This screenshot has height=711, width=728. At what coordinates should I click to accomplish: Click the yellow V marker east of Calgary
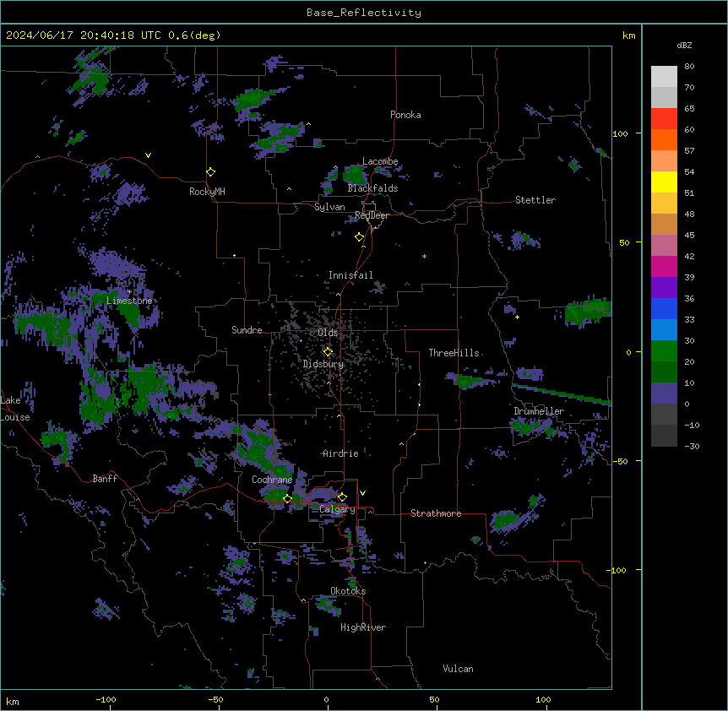point(362,493)
